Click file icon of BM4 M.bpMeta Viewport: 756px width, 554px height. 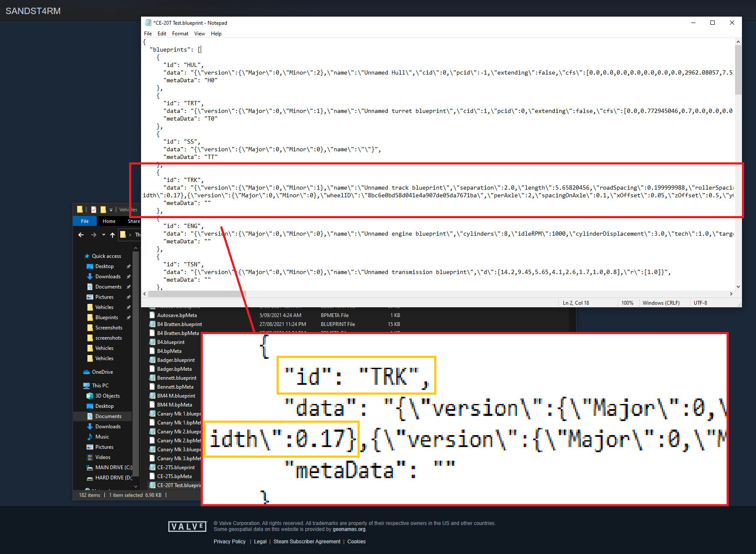(x=152, y=405)
